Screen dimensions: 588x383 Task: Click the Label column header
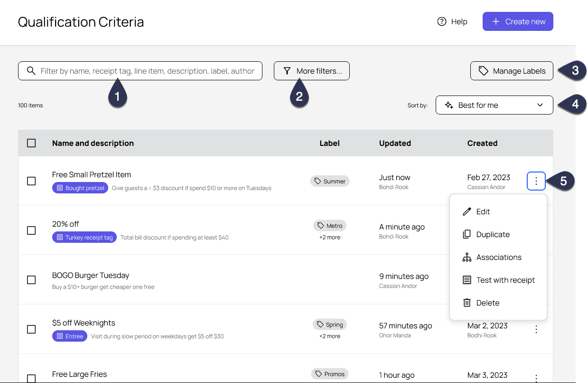[330, 143]
